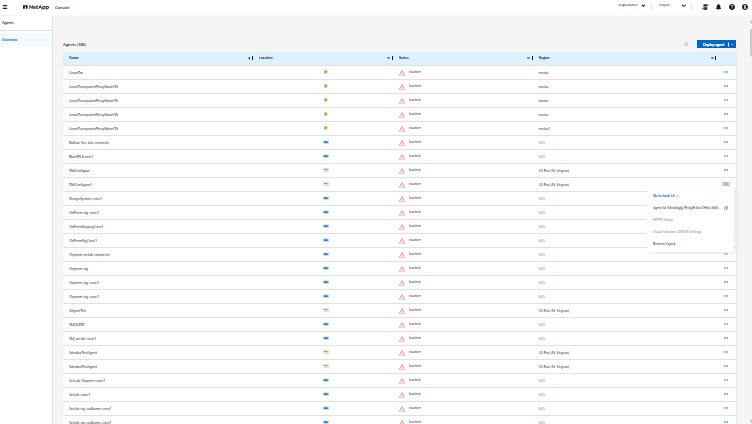This screenshot has height=424, width=752.
Task: Open the notifications bell
Action: coord(718,6)
